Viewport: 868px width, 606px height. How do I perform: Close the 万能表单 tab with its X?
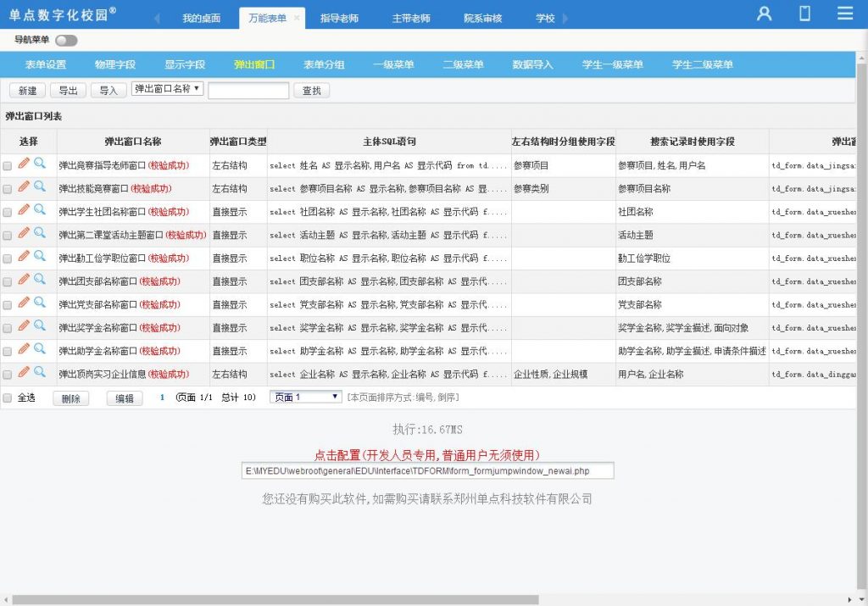click(297, 18)
